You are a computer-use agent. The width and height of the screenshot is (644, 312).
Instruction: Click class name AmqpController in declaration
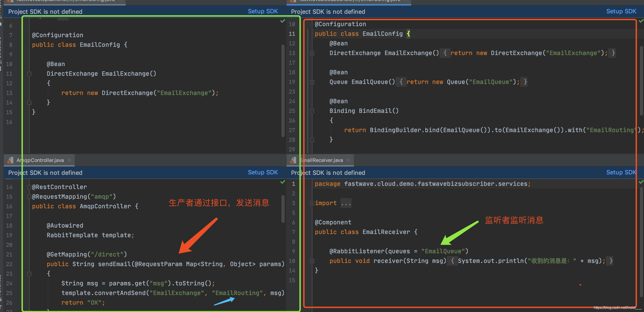click(x=105, y=206)
